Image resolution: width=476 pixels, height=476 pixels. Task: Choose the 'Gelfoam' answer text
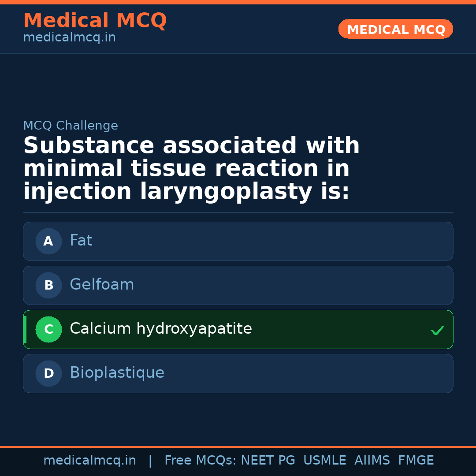tap(102, 285)
